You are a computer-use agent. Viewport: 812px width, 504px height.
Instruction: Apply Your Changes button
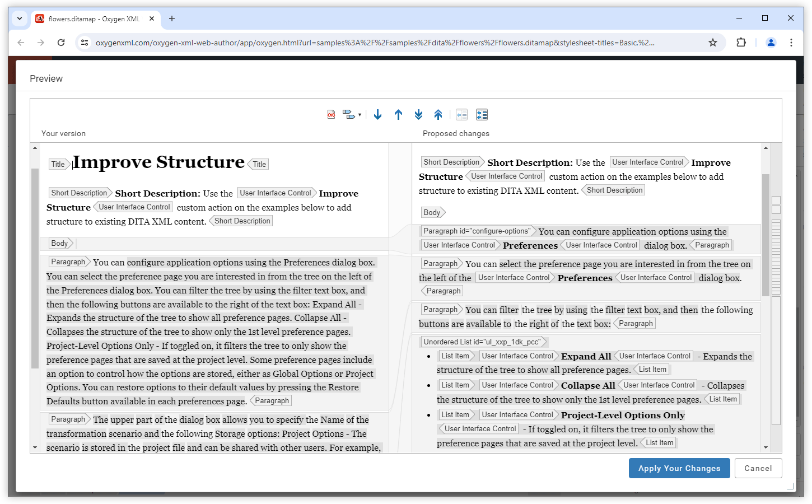pyautogui.click(x=679, y=468)
